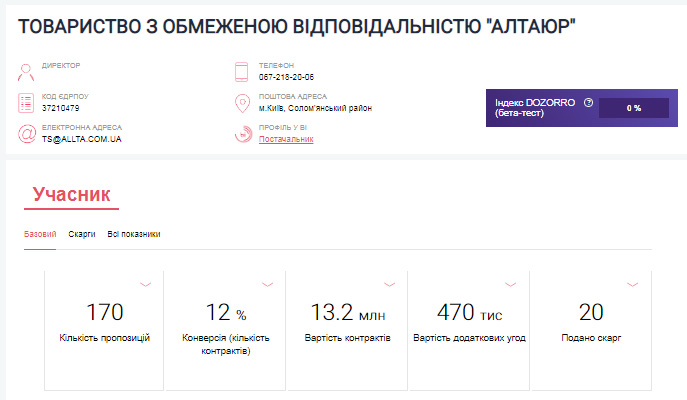Expand the Кількість пропозицій card chevron
687x400 pixels.
pos(145,285)
